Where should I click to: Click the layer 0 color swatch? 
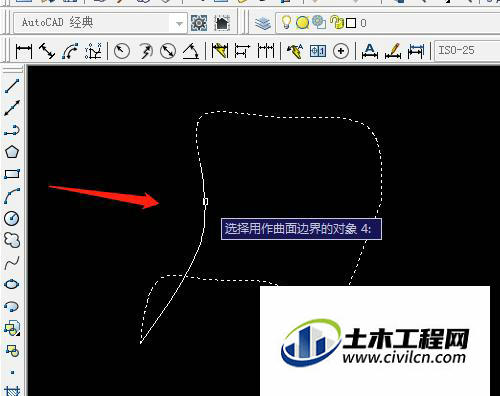[x=351, y=23]
